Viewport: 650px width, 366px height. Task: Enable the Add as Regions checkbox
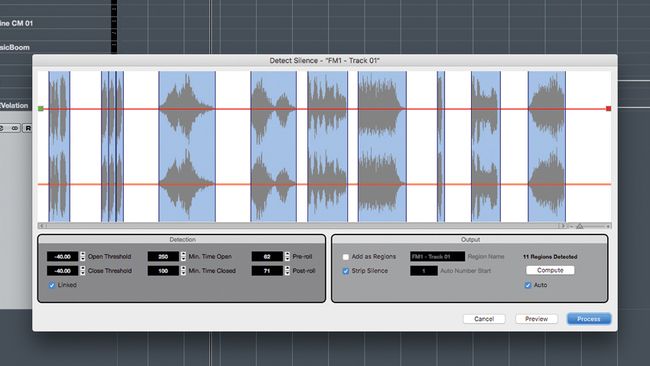point(346,257)
